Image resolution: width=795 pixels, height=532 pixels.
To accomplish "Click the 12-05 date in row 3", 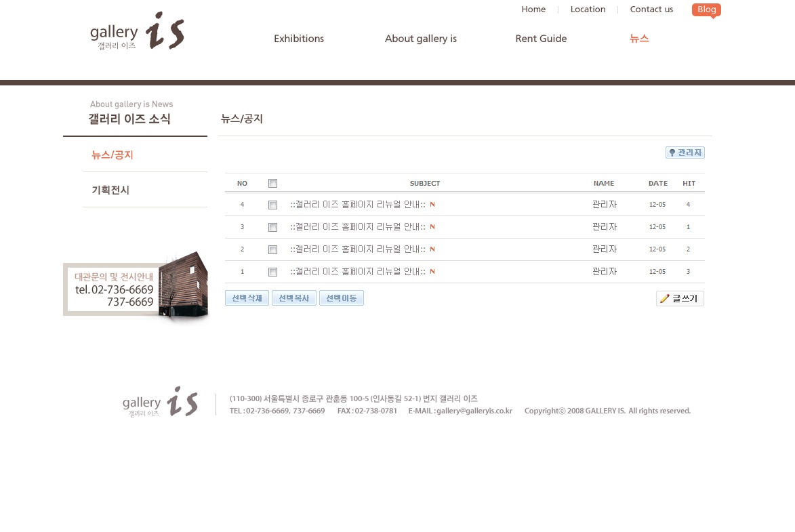I will coord(657,227).
